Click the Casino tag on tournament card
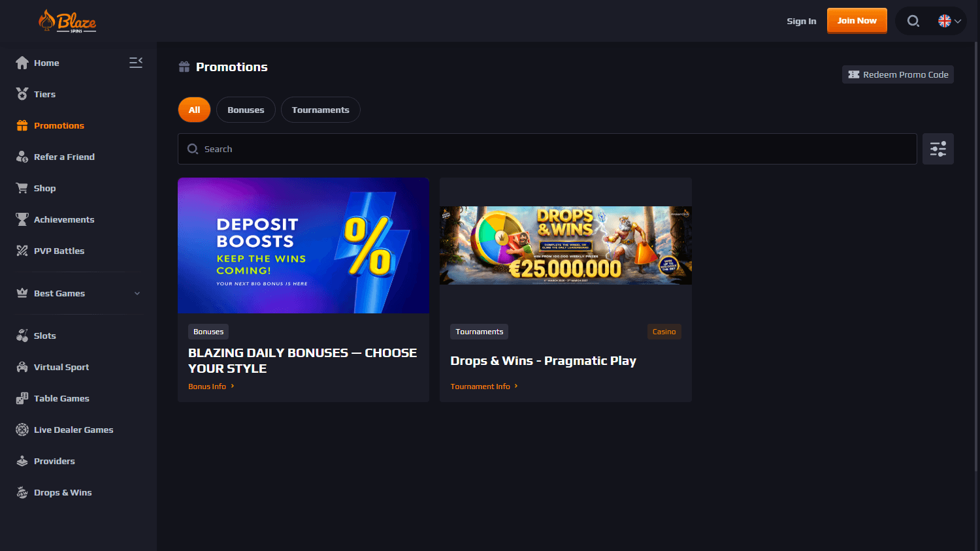This screenshot has width=980, height=551. pos(664,332)
